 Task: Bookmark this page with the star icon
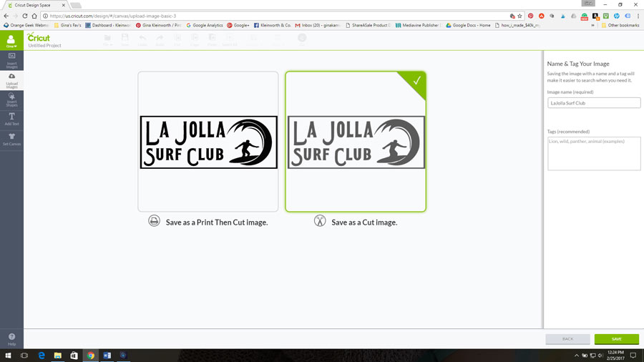click(x=519, y=16)
